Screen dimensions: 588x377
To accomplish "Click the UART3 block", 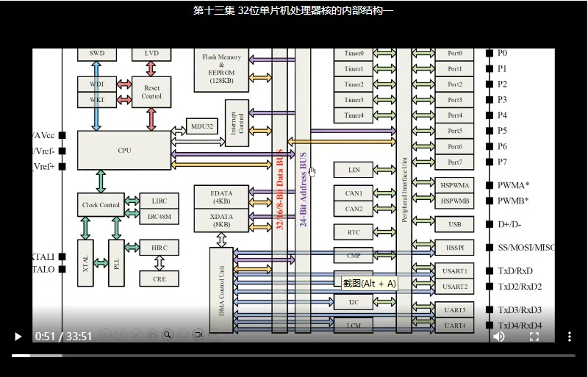I will [454, 310].
